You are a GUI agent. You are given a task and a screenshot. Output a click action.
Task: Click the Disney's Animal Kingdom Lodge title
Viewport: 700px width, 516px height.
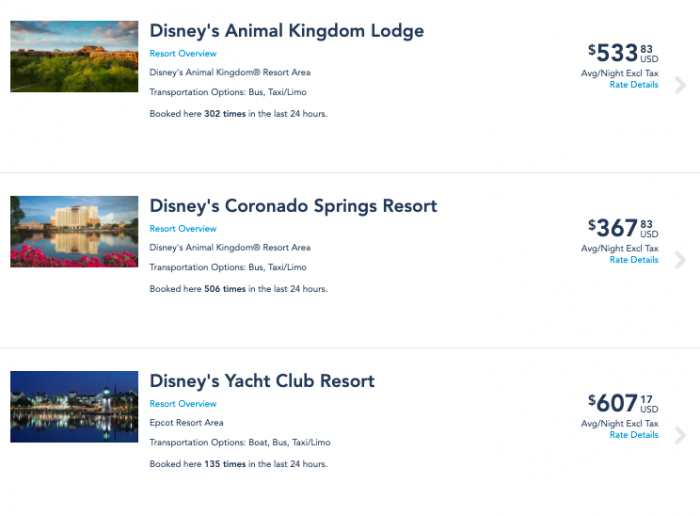(x=286, y=31)
